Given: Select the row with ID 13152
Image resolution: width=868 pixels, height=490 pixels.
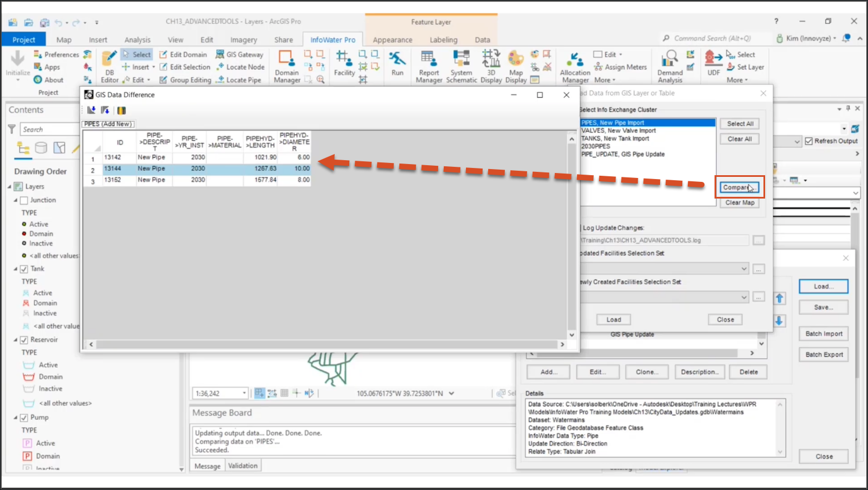Looking at the screenshot, I should click(x=197, y=180).
